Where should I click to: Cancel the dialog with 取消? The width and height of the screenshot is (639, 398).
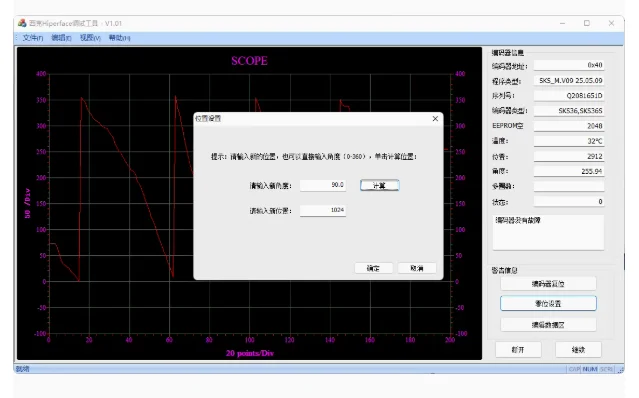pos(417,268)
